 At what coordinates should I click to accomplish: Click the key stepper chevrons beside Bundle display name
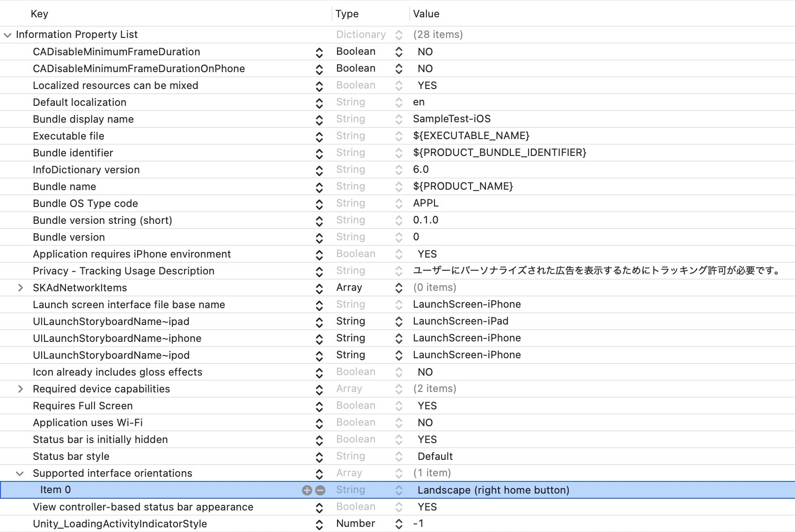[319, 119]
